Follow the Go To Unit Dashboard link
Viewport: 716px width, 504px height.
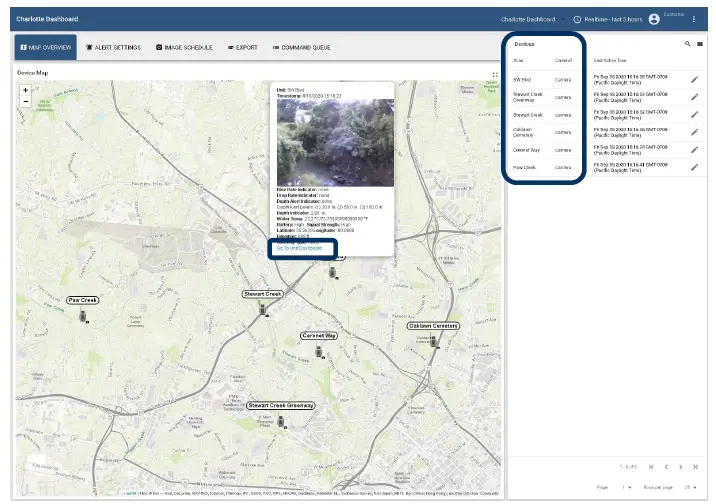300,248
